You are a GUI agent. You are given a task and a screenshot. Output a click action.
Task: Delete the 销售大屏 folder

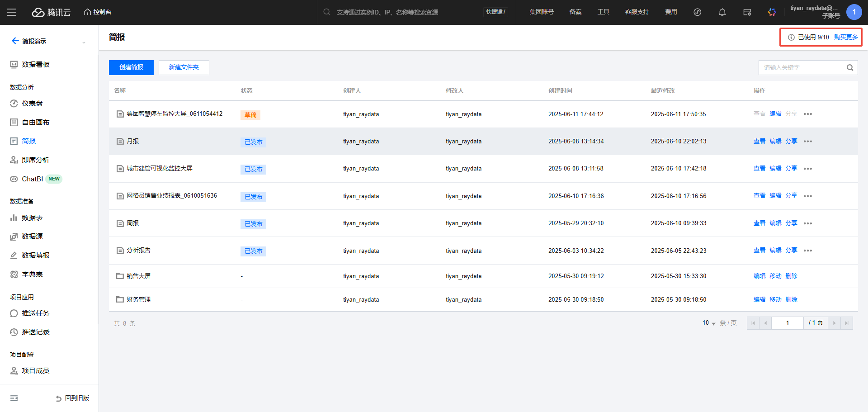pos(791,276)
